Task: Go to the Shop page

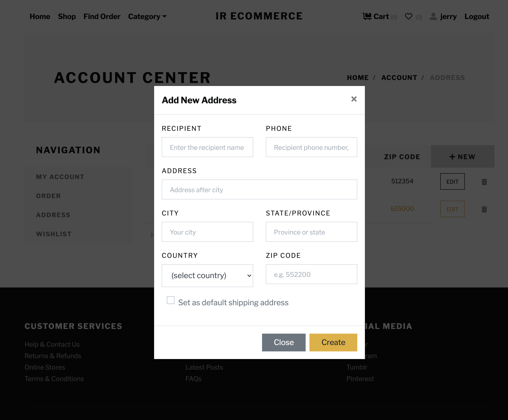Action: click(67, 17)
